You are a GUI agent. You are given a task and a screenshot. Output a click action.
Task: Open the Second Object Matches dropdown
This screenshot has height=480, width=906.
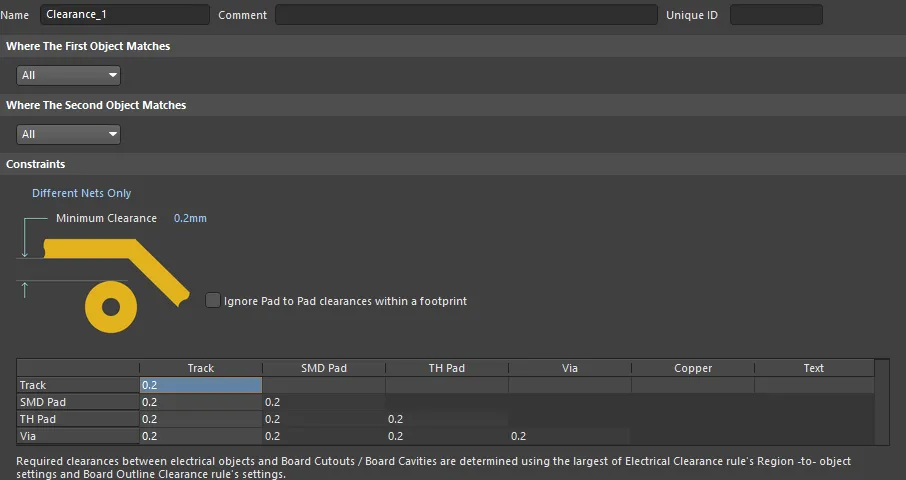[x=68, y=134]
